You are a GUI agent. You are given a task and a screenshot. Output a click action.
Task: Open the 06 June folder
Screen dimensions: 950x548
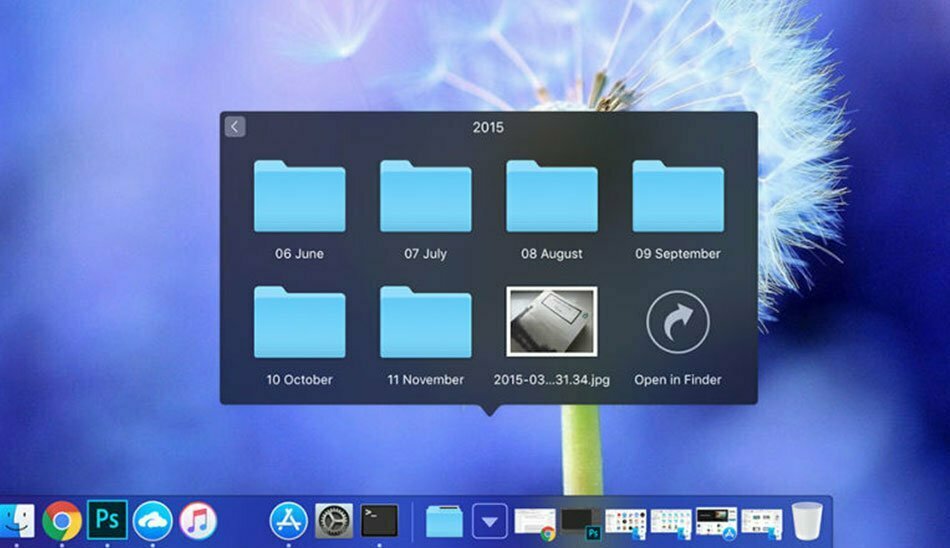(299, 197)
